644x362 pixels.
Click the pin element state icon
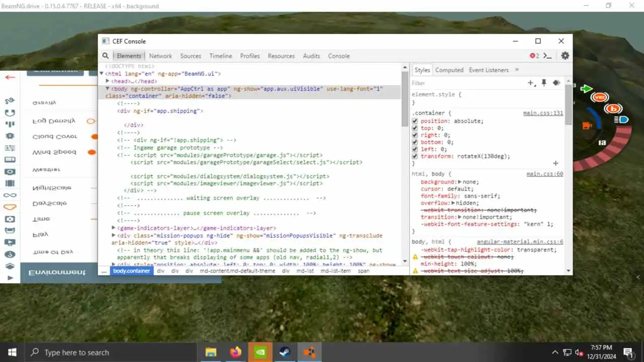[544, 83]
